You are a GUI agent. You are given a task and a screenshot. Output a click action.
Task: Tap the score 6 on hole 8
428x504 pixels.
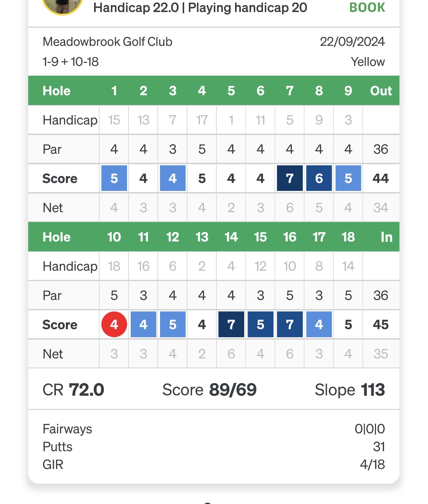pyautogui.click(x=319, y=178)
